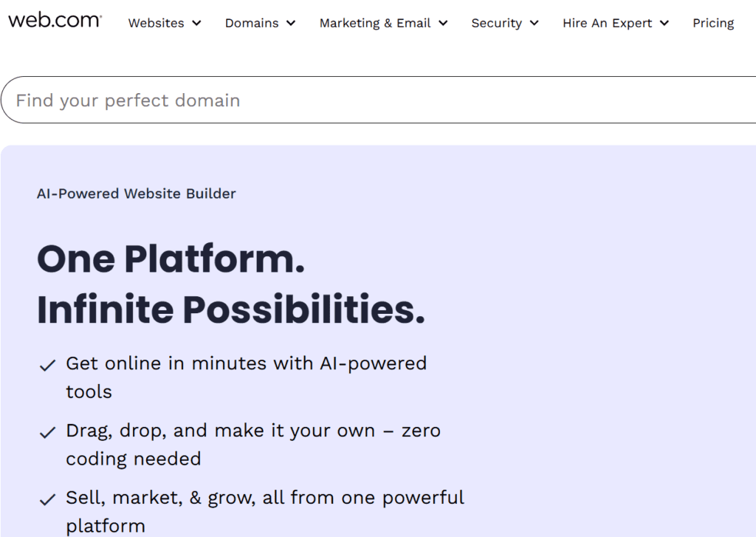756x537 pixels.
Task: Click the checkmark beside Get online in minutes
Action: tap(47, 365)
